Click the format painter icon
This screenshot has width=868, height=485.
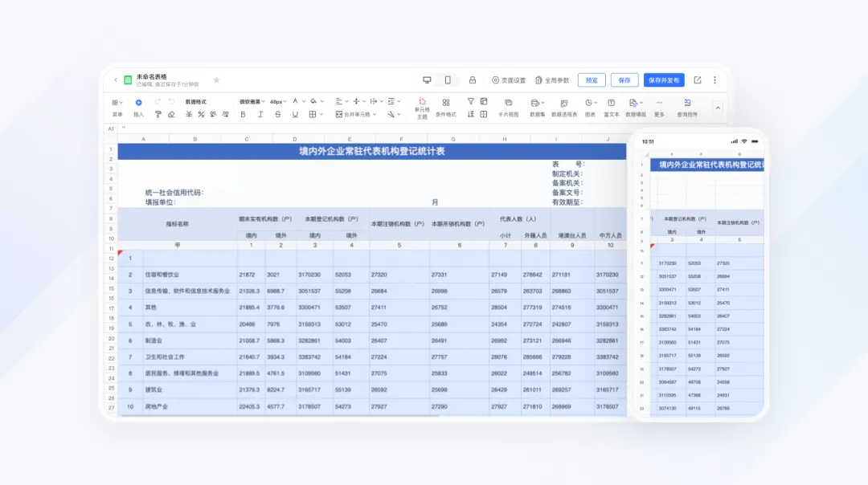pos(158,115)
